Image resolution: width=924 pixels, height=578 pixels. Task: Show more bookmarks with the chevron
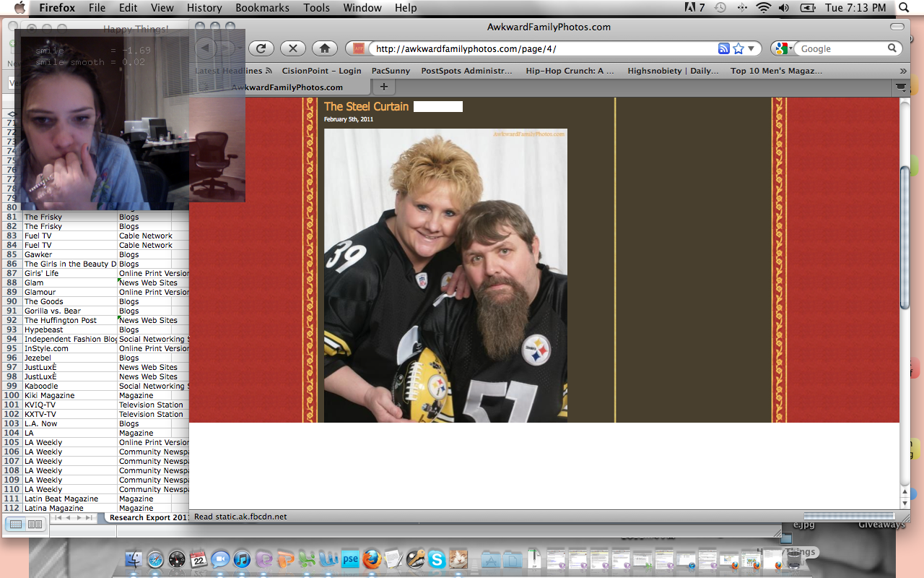(x=902, y=71)
